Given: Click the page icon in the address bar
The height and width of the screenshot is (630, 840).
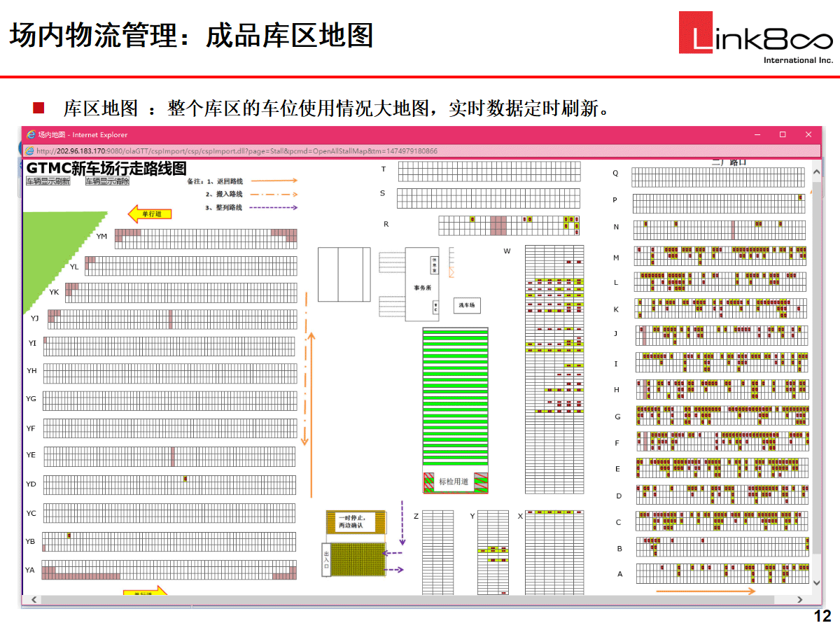Looking at the screenshot, I should pyautogui.click(x=29, y=150).
